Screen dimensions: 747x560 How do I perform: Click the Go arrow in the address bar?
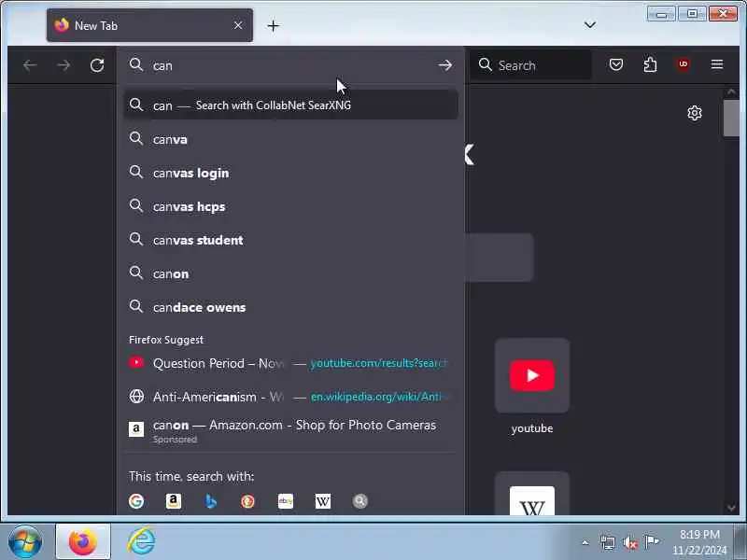pos(445,65)
